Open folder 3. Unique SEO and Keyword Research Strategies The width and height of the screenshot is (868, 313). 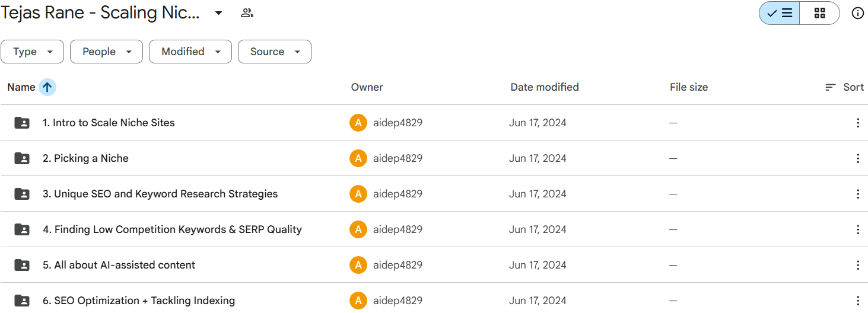pyautogui.click(x=160, y=194)
